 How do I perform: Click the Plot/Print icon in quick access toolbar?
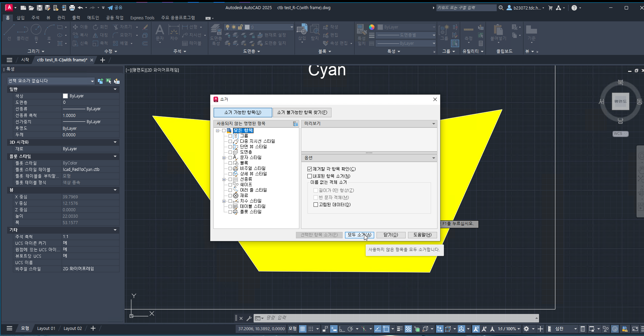(x=72, y=7)
